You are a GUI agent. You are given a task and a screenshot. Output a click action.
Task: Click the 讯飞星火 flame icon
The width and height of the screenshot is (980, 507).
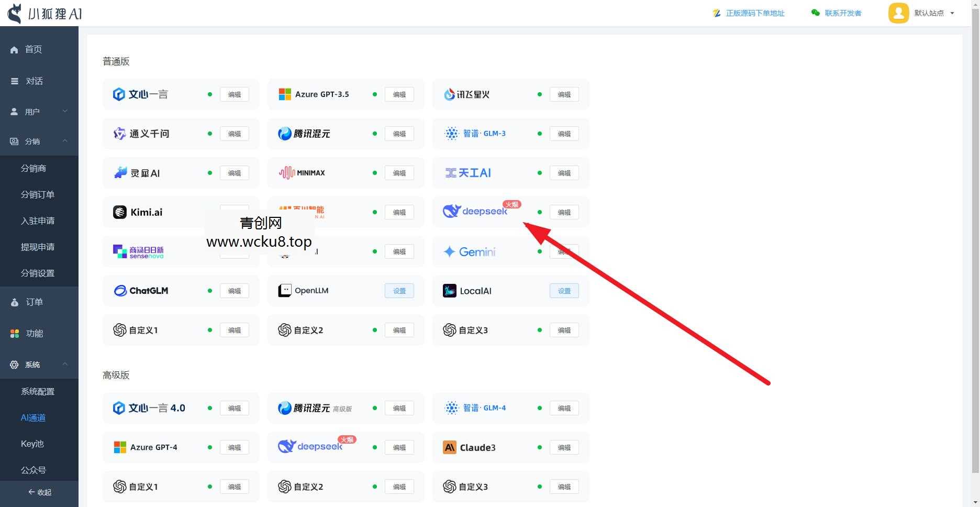tap(449, 94)
